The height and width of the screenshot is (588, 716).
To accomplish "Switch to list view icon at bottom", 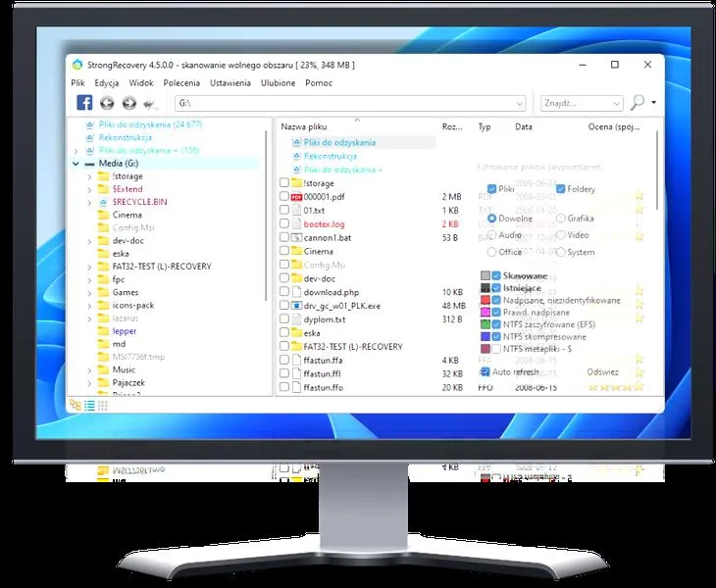I will click(x=89, y=405).
